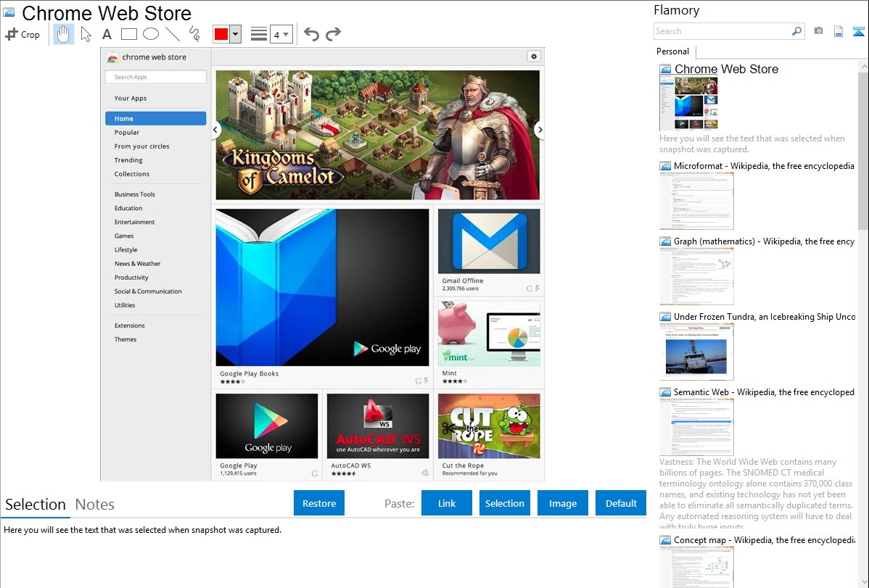This screenshot has height=588, width=869.
Task: Open the Microformat Wikipedia snapshot thumbnail
Action: 696,201
